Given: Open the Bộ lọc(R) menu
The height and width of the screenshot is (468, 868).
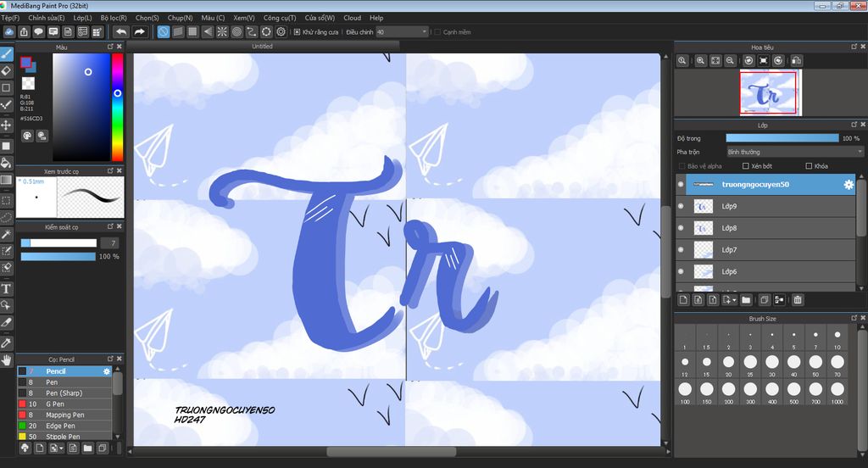Looking at the screenshot, I should pos(114,18).
